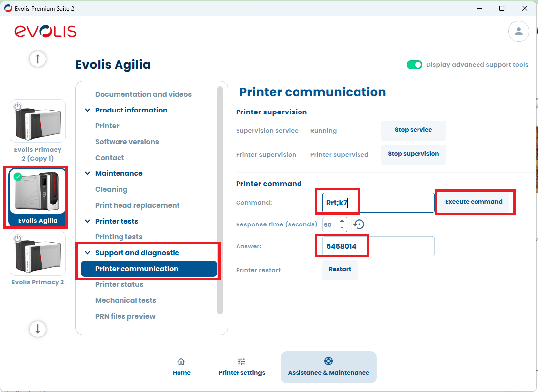This screenshot has width=538, height=392.
Task: Click the navigation menu scrollbar
Action: pyautogui.click(x=220, y=200)
